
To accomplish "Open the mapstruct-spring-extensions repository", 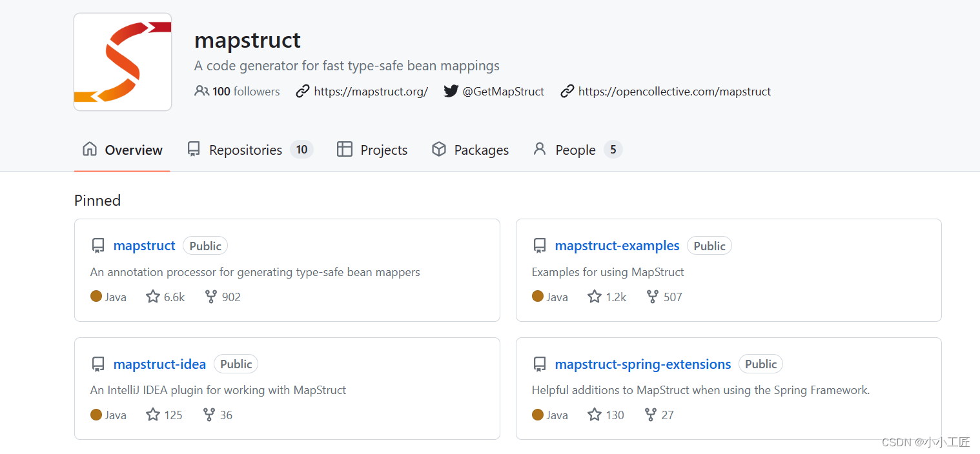I will click(642, 364).
